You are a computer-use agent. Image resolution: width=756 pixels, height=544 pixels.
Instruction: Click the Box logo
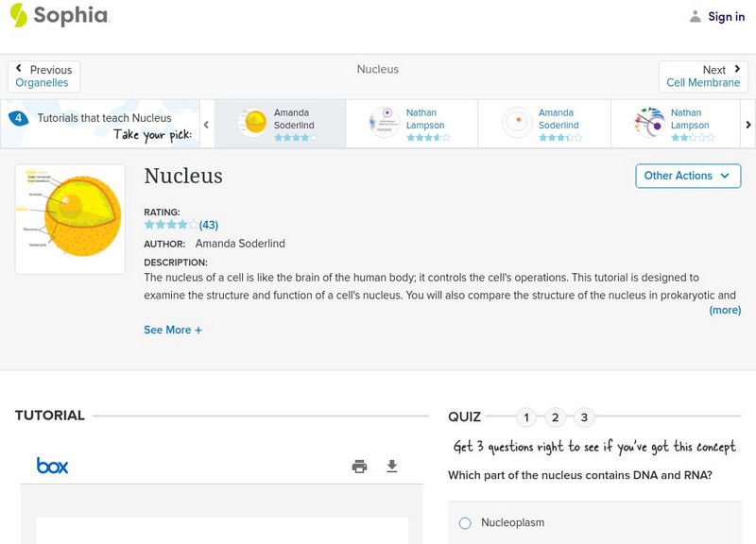(x=52, y=466)
